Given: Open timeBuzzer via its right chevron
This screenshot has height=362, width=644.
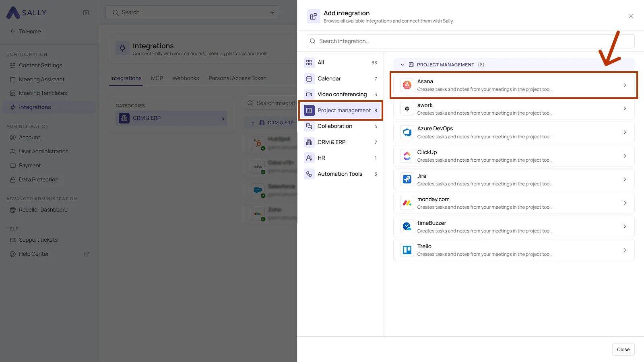Looking at the screenshot, I should point(625,226).
